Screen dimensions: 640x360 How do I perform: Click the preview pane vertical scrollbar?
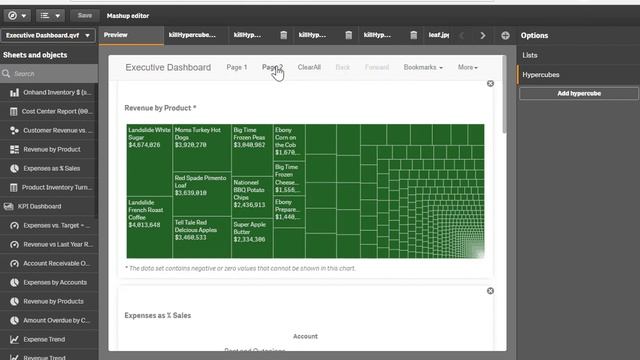tap(504, 95)
